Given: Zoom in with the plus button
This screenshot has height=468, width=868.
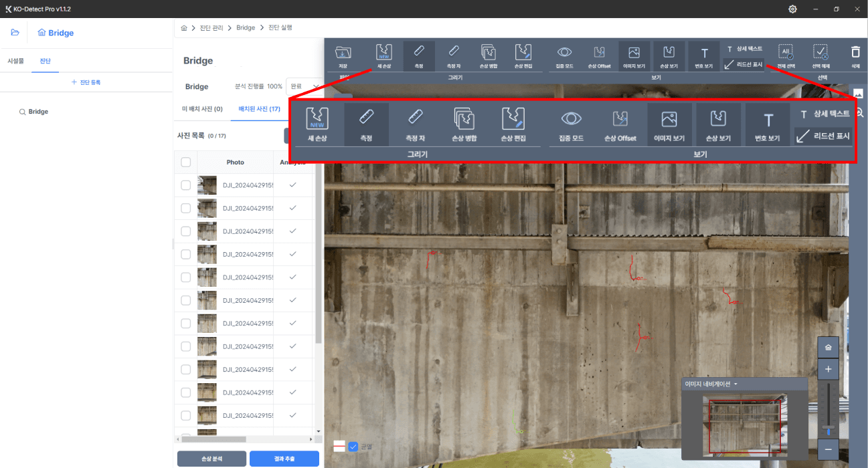Looking at the screenshot, I should click(828, 369).
